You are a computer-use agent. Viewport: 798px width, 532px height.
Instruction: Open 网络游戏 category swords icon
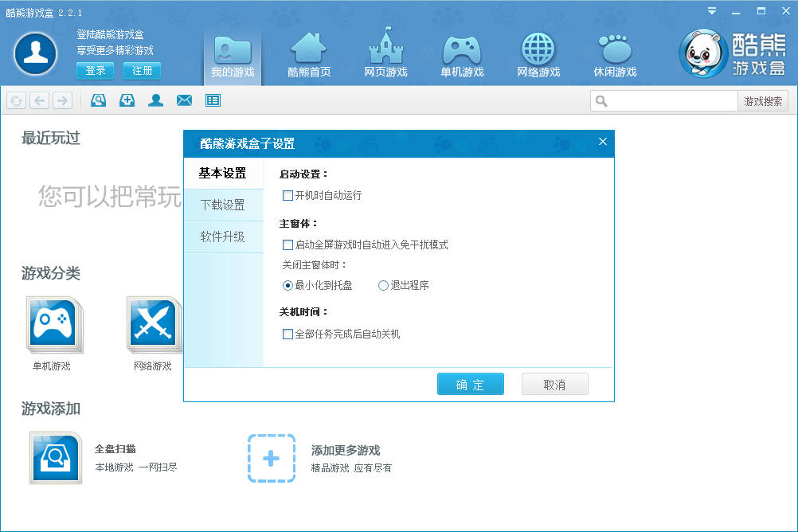point(155,325)
